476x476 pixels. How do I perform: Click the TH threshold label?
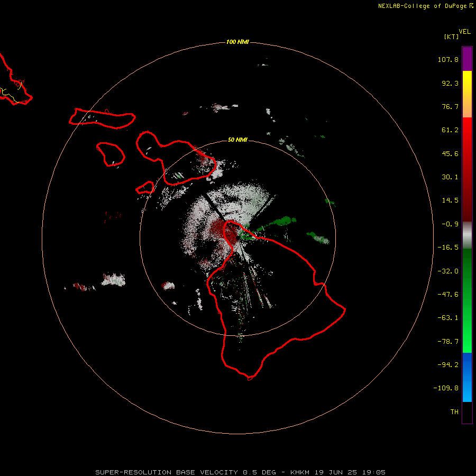coord(454,412)
